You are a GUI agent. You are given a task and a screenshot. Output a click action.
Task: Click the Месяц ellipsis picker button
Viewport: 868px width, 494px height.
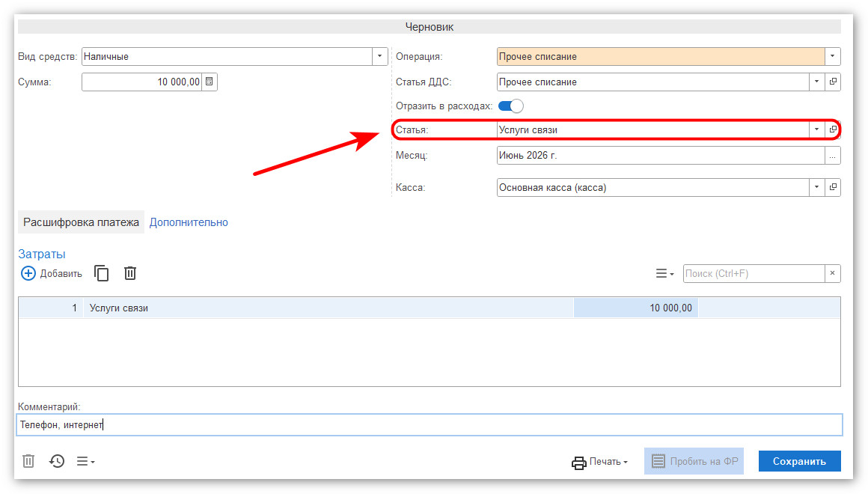click(833, 156)
